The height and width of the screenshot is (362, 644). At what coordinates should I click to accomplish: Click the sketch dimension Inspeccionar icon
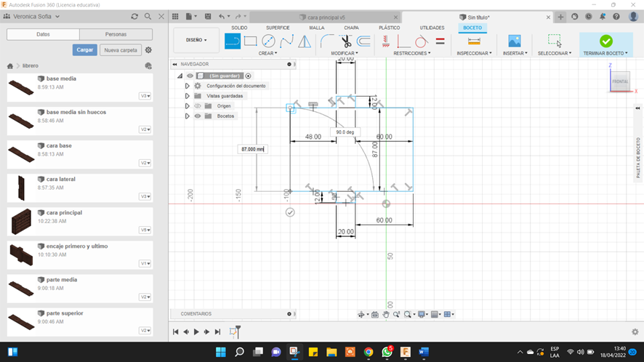474,41
